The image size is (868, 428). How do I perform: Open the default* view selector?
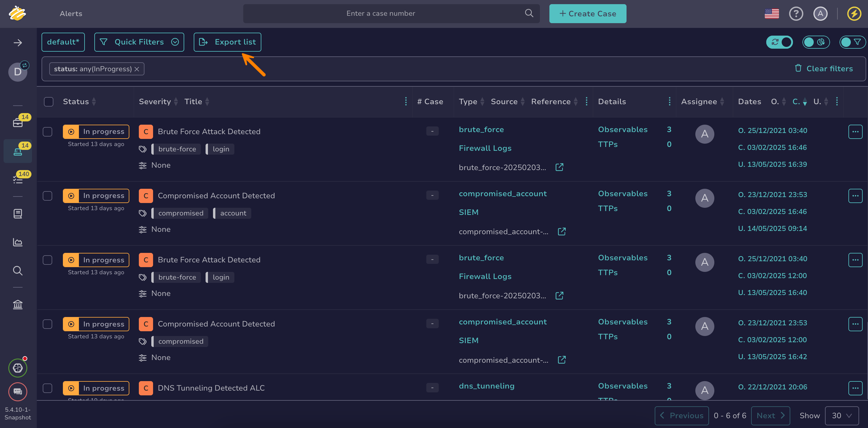(63, 42)
